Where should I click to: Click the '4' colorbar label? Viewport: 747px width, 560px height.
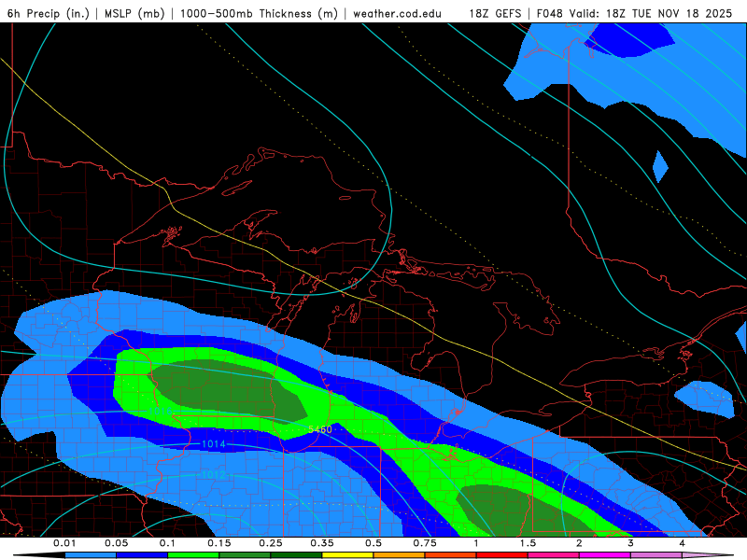[683, 543]
